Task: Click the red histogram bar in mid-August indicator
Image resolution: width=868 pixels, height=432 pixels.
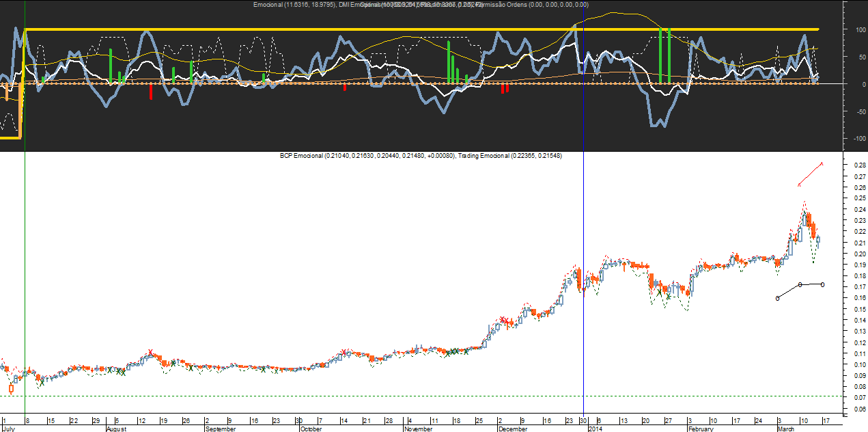Action: [x=152, y=91]
